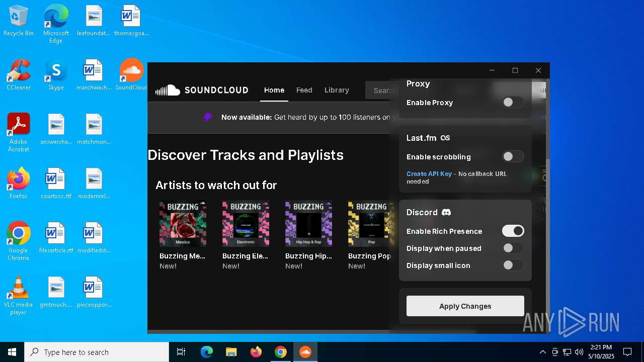Minimize the SoundCloud window
The image size is (644, 362).
point(492,70)
